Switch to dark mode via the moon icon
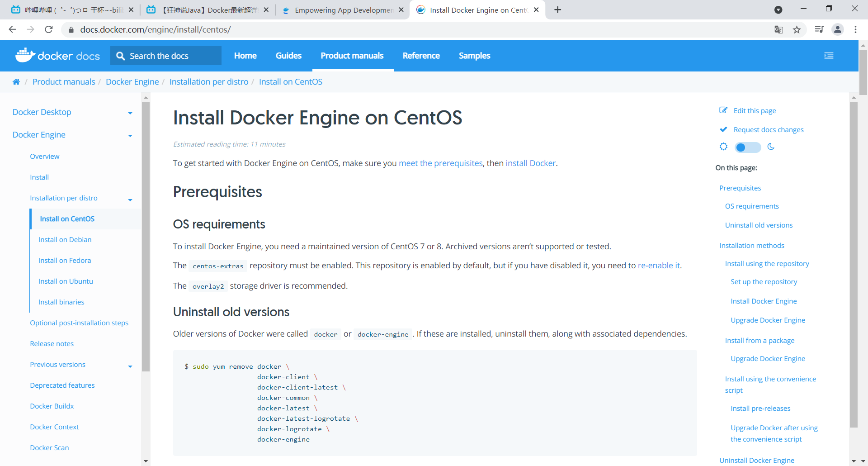The height and width of the screenshot is (466, 868). [771, 147]
